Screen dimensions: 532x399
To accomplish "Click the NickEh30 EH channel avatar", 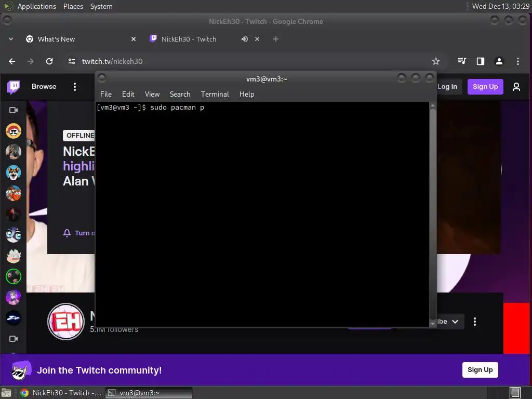I will [66, 322].
